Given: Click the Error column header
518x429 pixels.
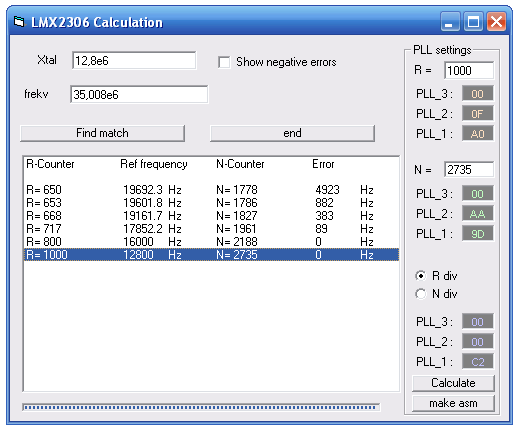Looking at the screenshot, I should [323, 164].
